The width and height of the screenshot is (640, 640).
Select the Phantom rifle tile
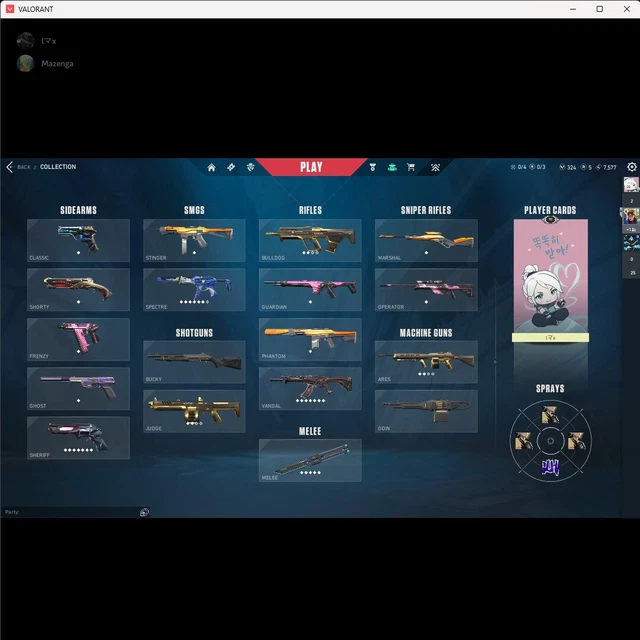point(310,339)
